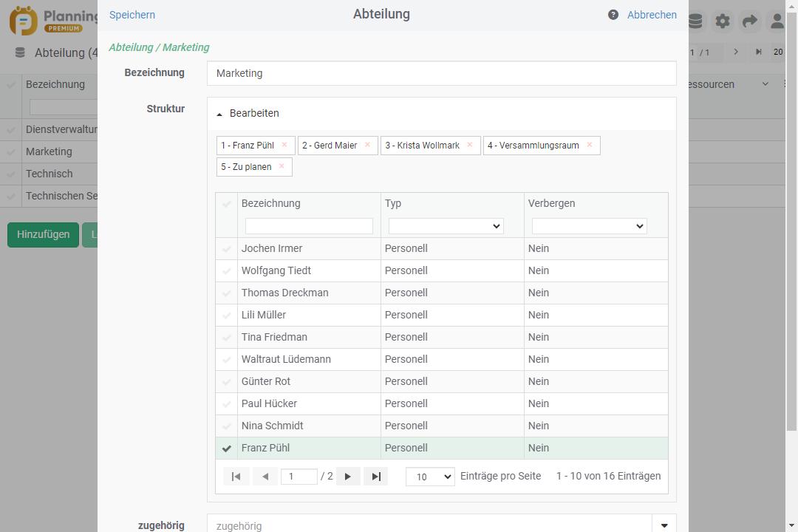Change entries per page dropdown
The height and width of the screenshot is (532, 798).
pos(429,477)
